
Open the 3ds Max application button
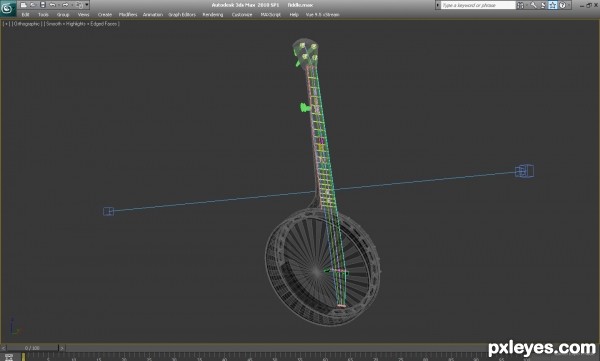pos(8,8)
